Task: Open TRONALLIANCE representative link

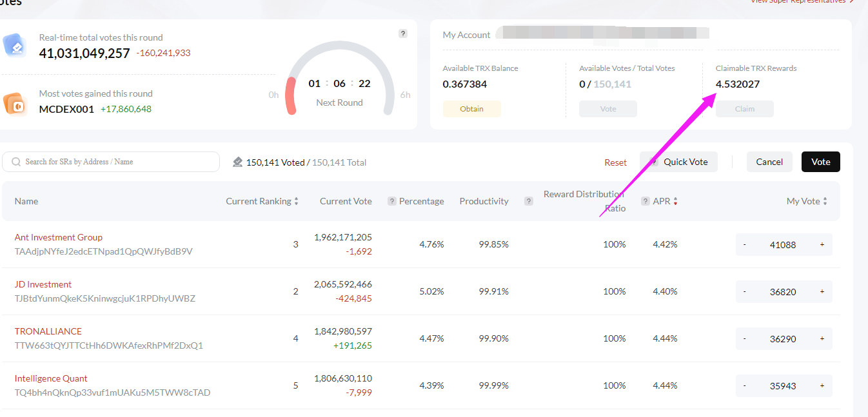Action: (48, 331)
